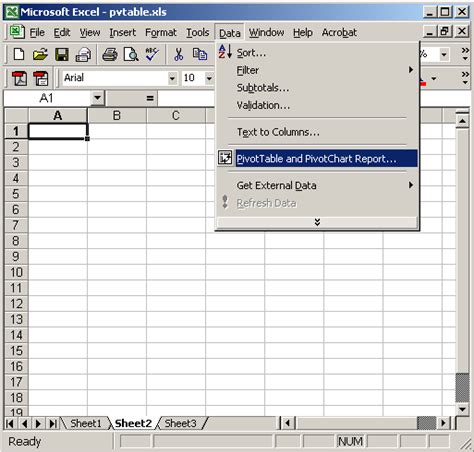Click the previous sheet tab scroll button
The width and height of the screenshot is (474, 452).
click(24, 423)
